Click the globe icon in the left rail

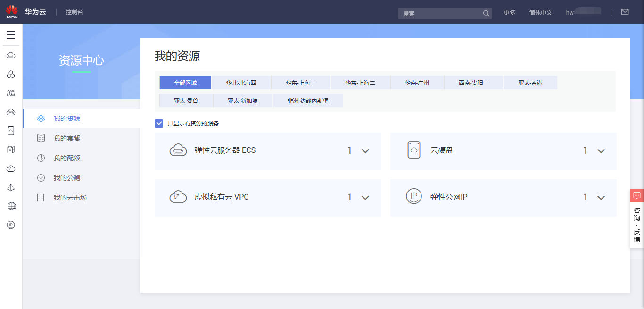tap(11, 206)
